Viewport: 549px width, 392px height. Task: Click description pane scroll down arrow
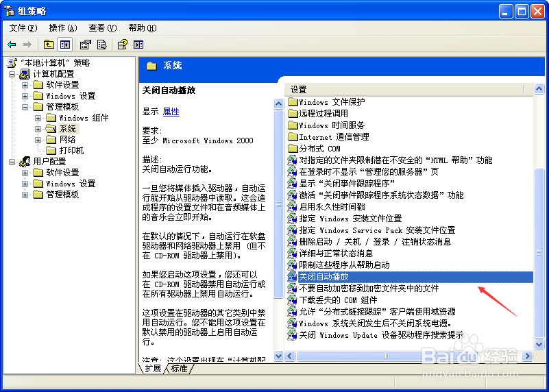[278, 356]
